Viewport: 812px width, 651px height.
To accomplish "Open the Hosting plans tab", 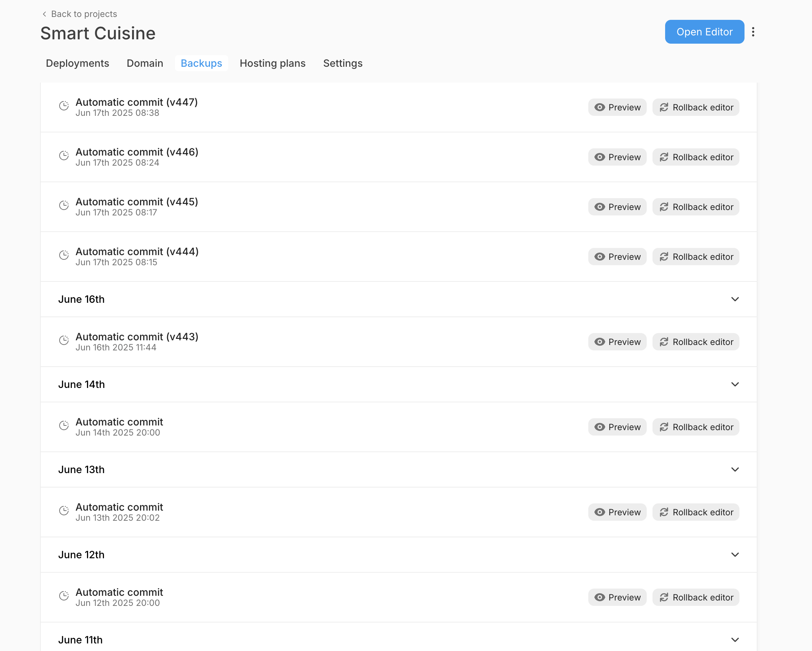I will (272, 63).
